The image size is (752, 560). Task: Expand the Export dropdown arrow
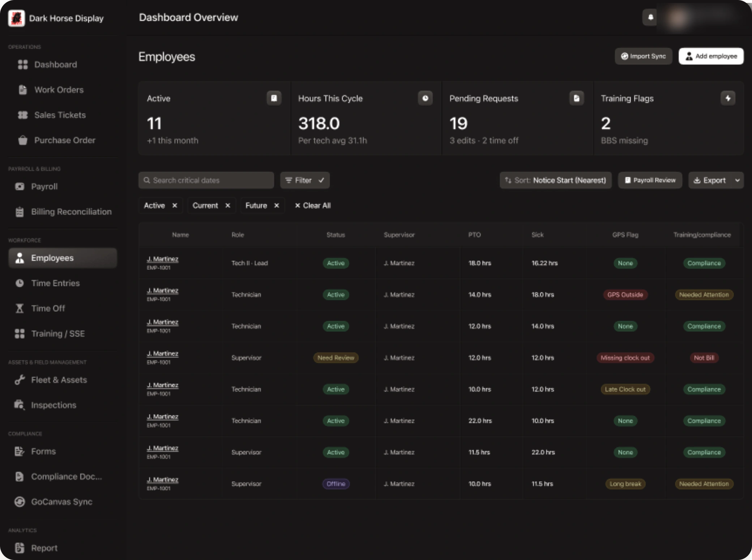[x=738, y=180]
